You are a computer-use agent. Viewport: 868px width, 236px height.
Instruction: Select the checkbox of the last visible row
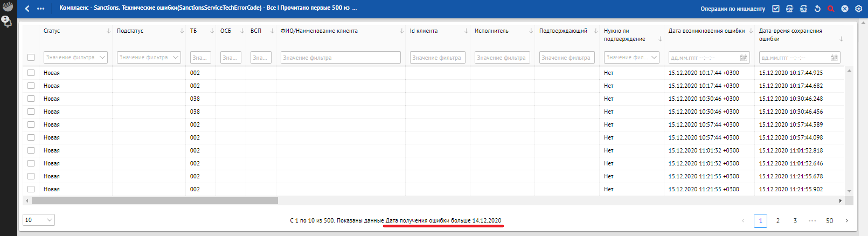point(31,189)
